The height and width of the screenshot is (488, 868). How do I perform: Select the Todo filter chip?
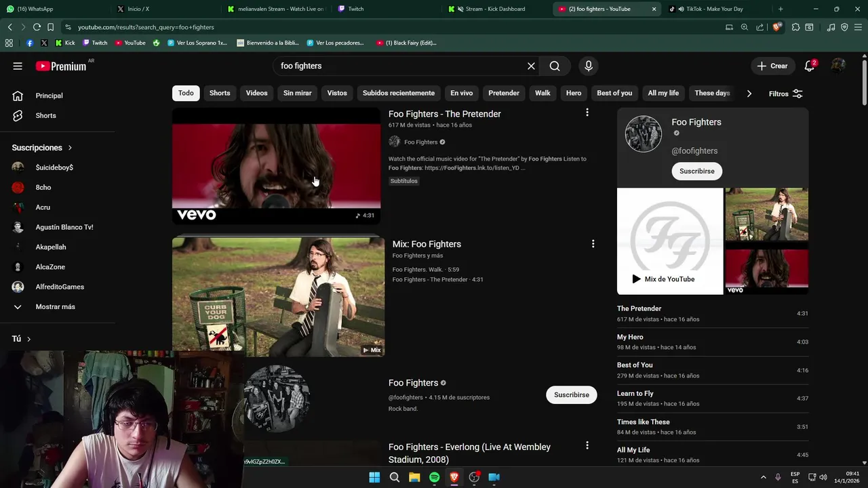point(186,93)
